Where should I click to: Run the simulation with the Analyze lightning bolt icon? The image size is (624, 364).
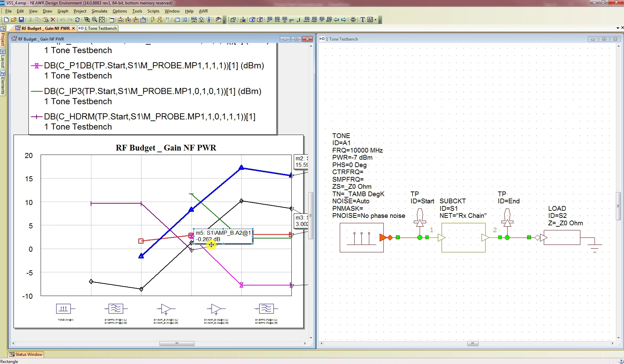coord(153,20)
